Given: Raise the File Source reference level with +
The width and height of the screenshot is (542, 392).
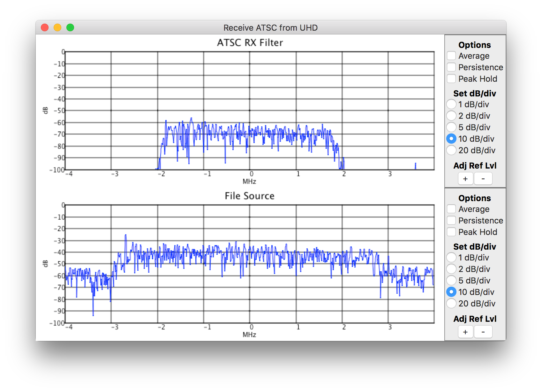Looking at the screenshot, I should (x=465, y=332).
